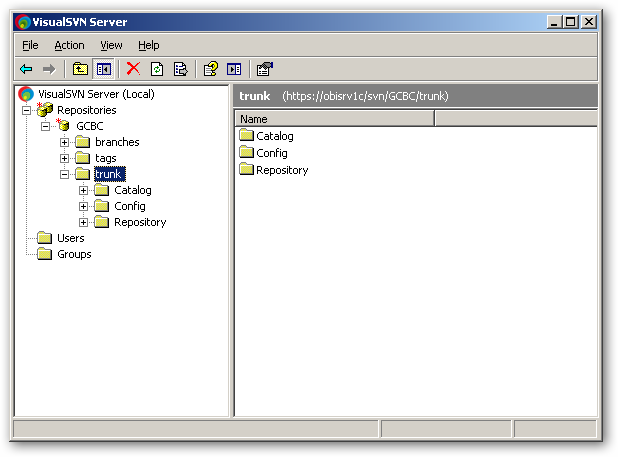Open Help with the question mark icon
Image resolution: width=618 pixels, height=457 pixels.
[x=210, y=69]
